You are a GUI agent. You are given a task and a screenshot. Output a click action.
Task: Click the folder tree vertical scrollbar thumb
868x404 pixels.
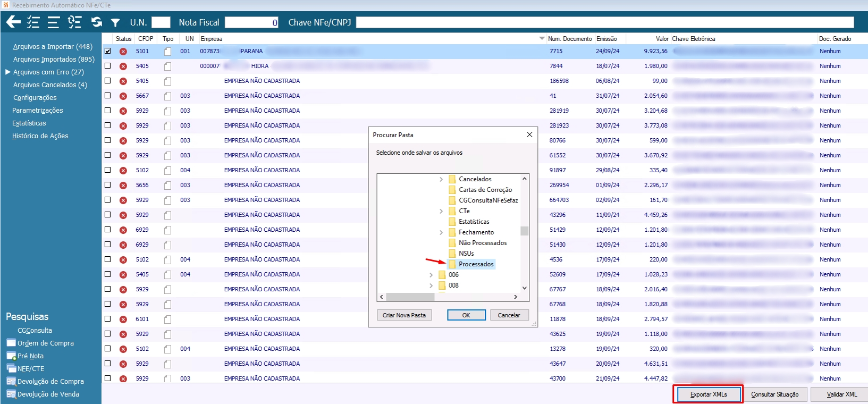coord(525,231)
